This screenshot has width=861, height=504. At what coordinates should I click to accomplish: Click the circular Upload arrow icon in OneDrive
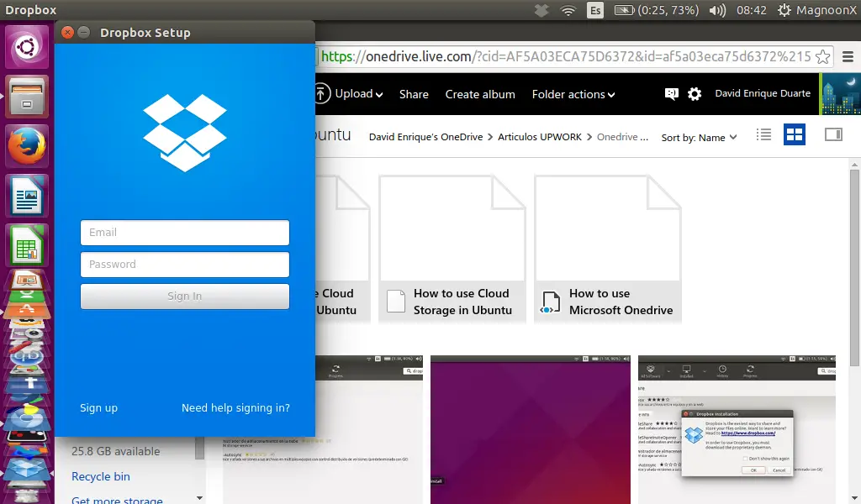[x=322, y=94]
